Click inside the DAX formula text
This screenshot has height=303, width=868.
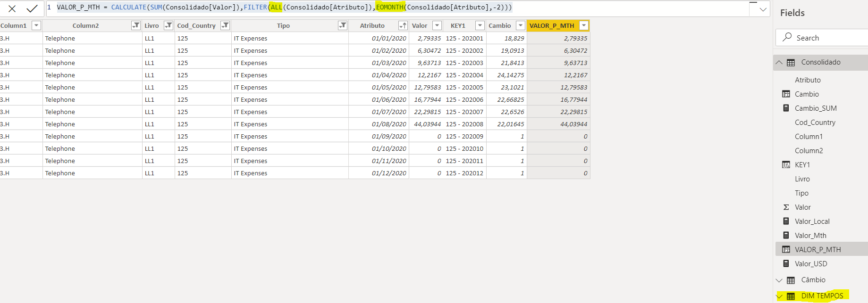click(x=284, y=8)
